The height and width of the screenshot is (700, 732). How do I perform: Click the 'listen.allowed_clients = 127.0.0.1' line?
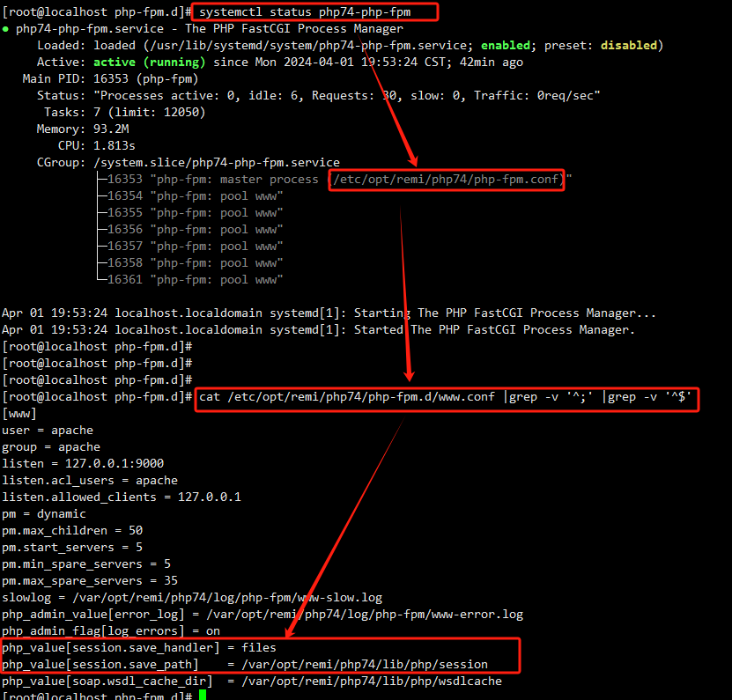coord(122,497)
